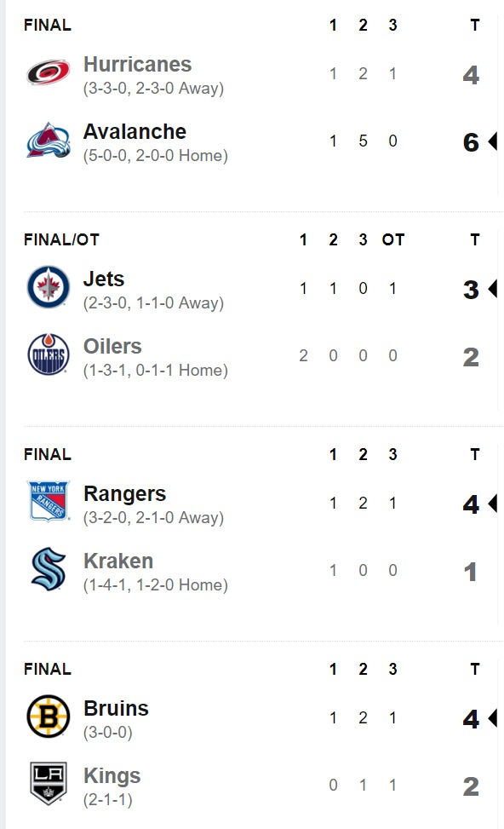The height and width of the screenshot is (829, 504).
Task: Click the Hurricanes team logo
Action: pyautogui.click(x=48, y=72)
